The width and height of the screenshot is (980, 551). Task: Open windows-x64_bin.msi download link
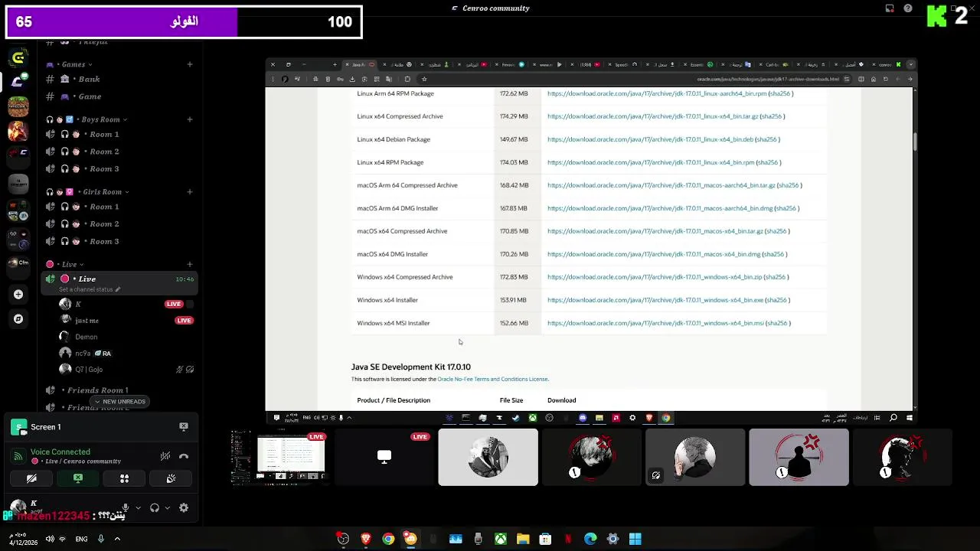655,323
